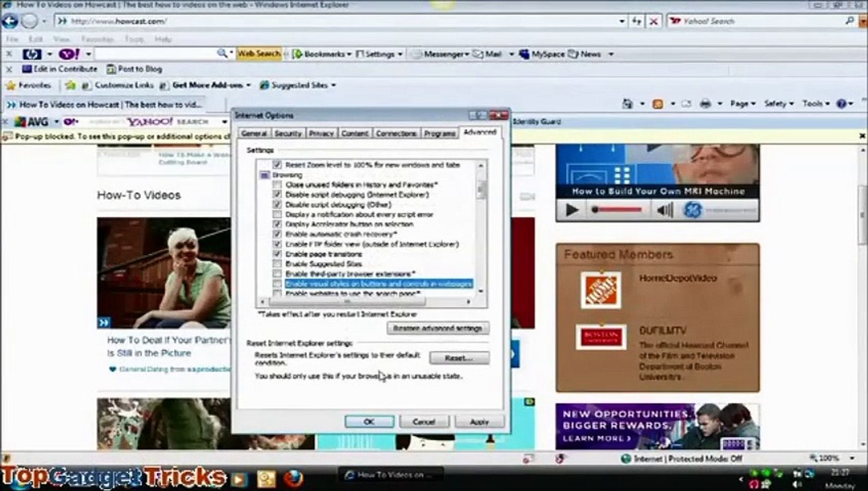Screen dimensions: 868x491
Task: Click the yellow Web Search button
Action: 259,53
